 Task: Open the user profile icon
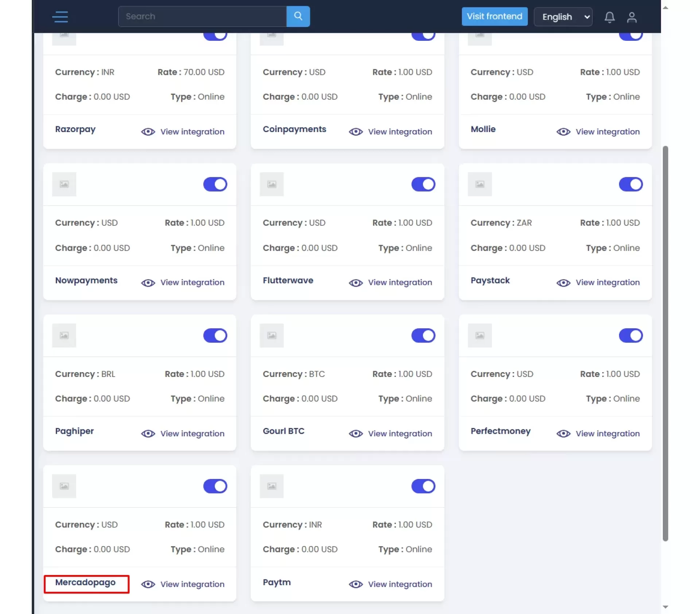pyautogui.click(x=631, y=17)
